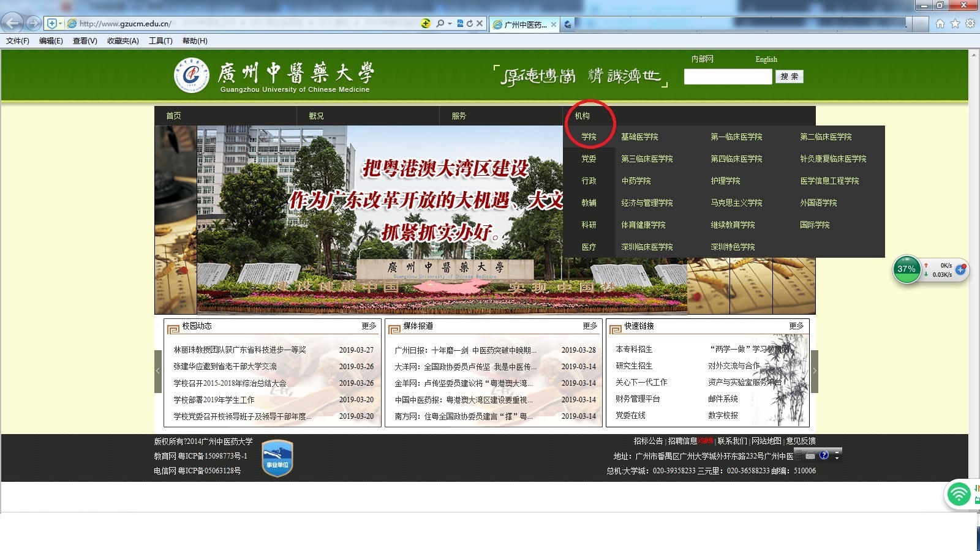Open the 帮助(H) menu
This screenshot has height=551, width=980.
(195, 41)
